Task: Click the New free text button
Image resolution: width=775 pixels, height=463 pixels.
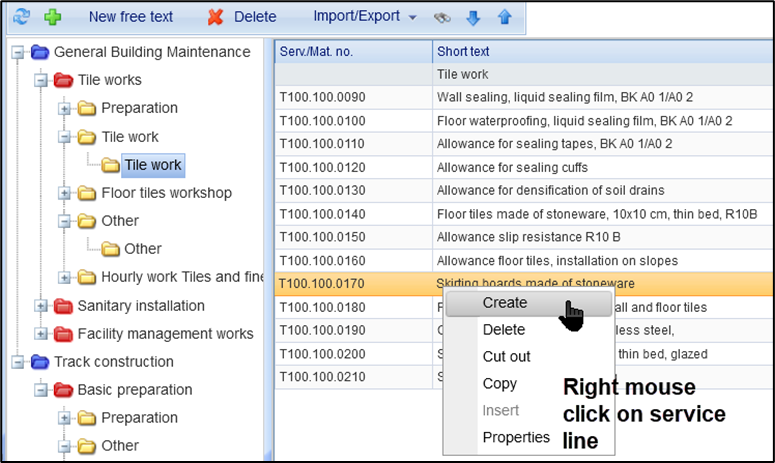Action: (130, 17)
